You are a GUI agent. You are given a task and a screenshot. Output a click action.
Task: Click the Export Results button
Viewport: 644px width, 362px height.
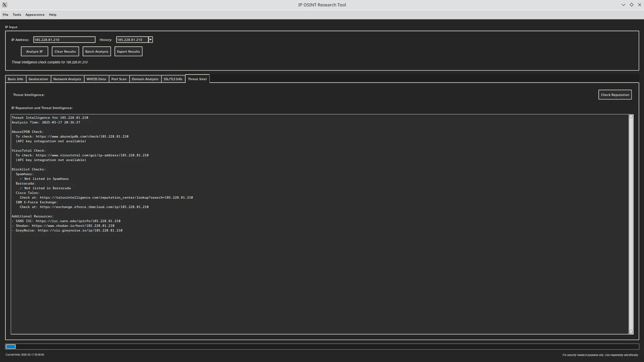(x=128, y=51)
